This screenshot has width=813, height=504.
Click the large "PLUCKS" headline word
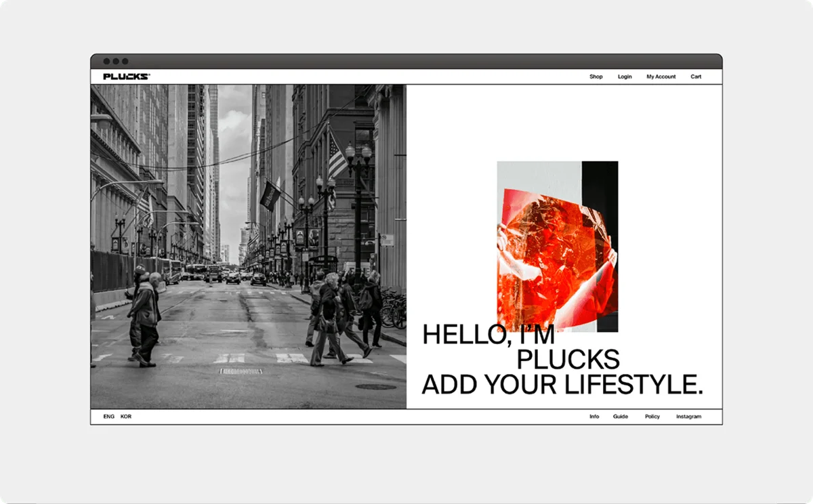568,360
